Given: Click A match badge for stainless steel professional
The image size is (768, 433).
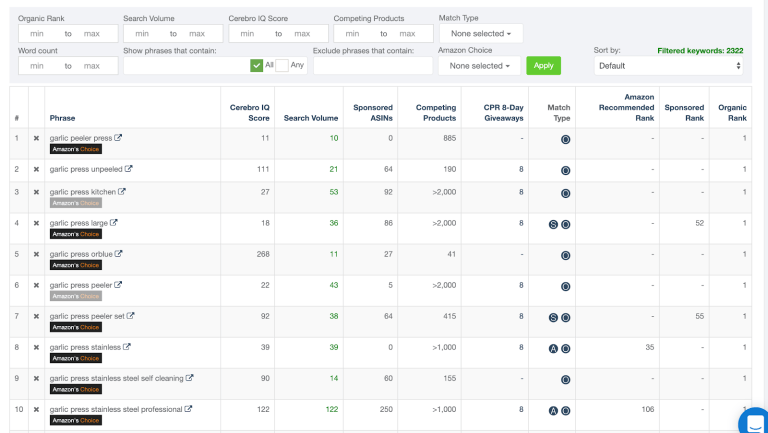Looking at the screenshot, I should click(x=553, y=411).
